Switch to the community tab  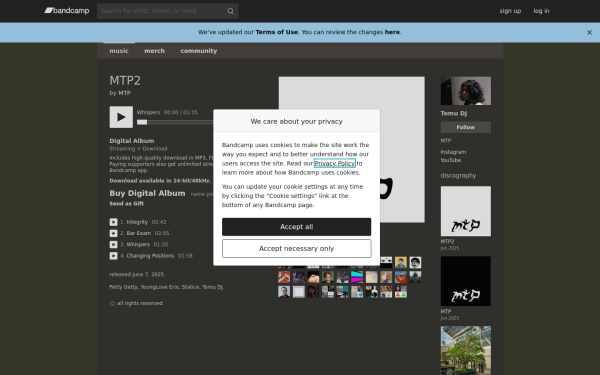point(199,51)
